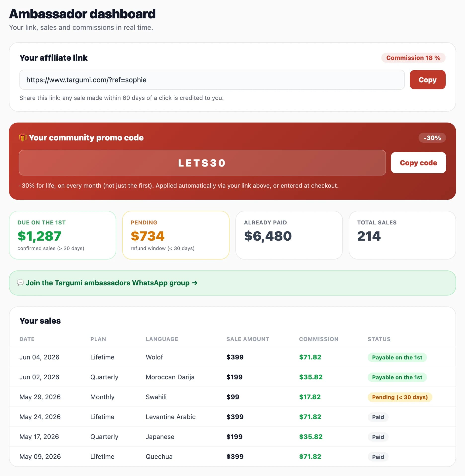This screenshot has height=476, width=465.
Task: Click the $99 sale amount
Action: 233,397
